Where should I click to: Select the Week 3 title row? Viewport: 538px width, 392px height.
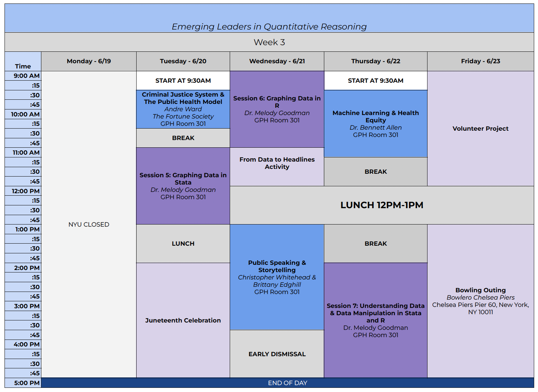point(269,42)
